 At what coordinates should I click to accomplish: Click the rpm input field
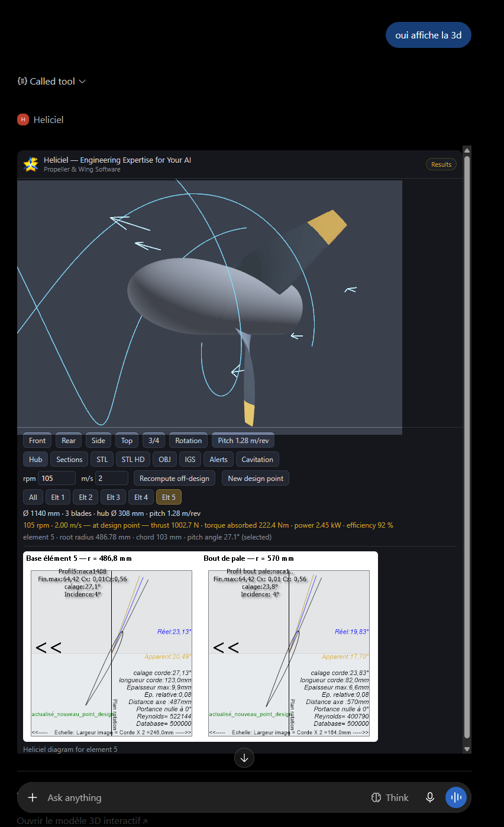point(57,478)
